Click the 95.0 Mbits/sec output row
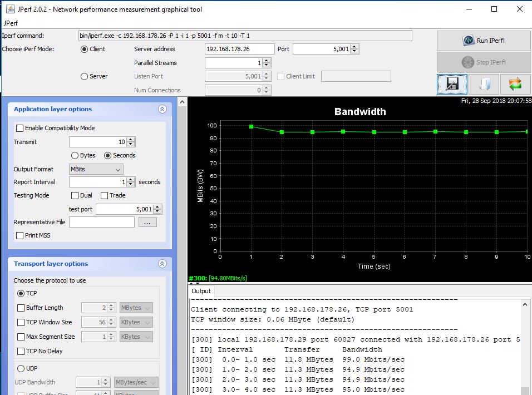The height and width of the screenshot is (395, 532). click(298, 390)
